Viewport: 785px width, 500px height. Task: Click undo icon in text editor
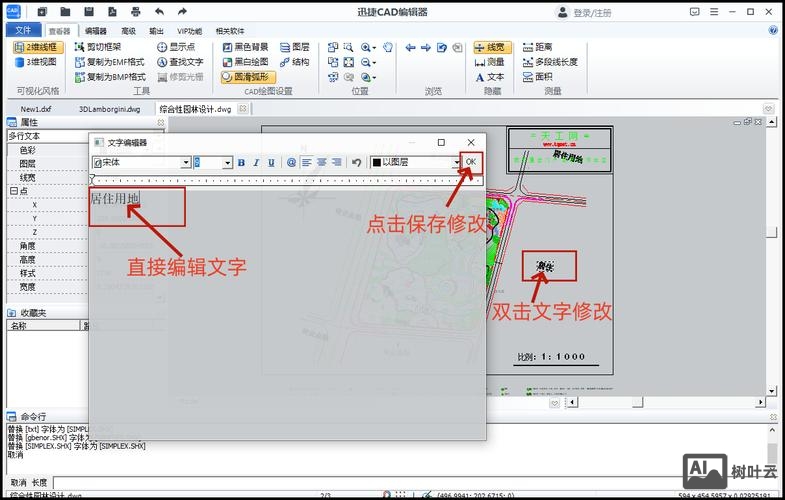[x=356, y=163]
